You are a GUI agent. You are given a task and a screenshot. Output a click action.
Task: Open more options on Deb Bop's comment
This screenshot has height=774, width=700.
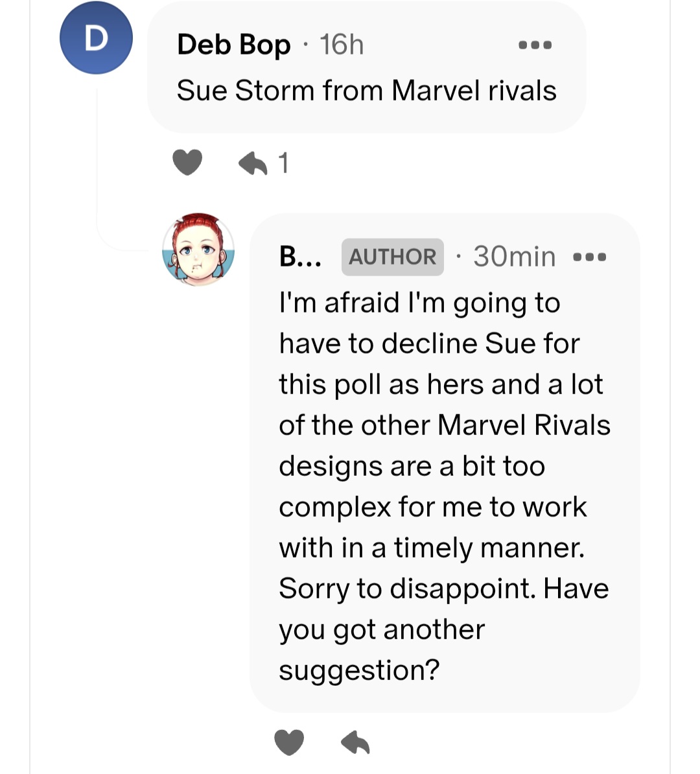click(x=535, y=45)
